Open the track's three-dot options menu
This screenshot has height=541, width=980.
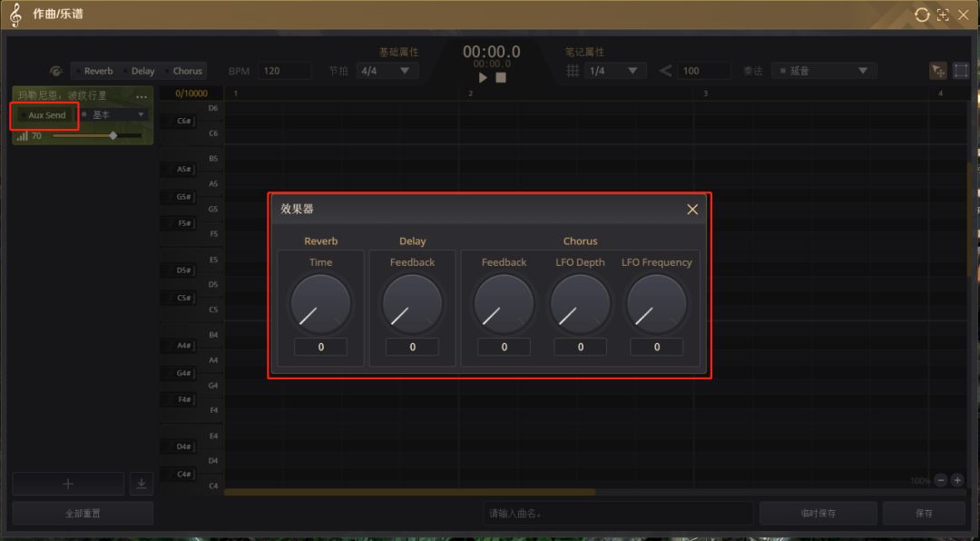click(x=142, y=96)
